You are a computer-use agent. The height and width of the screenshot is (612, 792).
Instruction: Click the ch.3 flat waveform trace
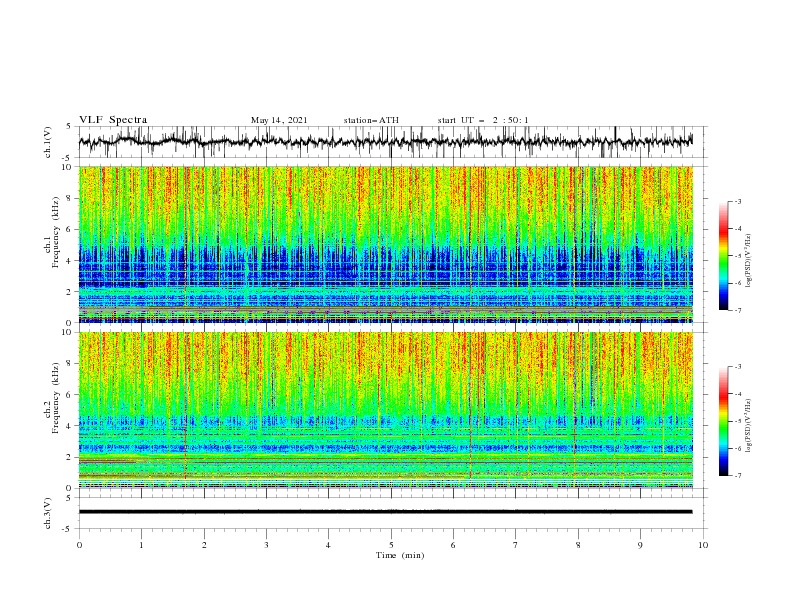[385, 512]
